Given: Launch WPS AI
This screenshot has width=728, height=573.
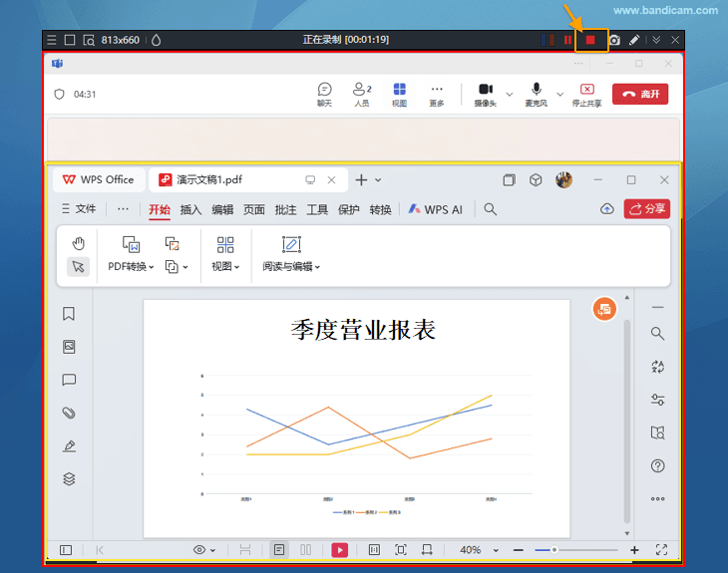Looking at the screenshot, I should tap(436, 209).
